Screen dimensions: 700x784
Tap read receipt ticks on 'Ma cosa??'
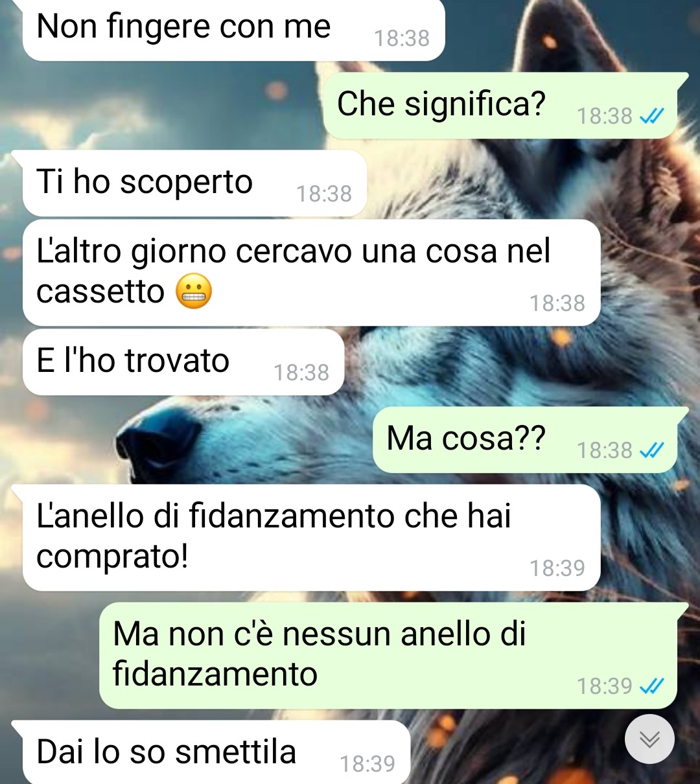tap(651, 450)
